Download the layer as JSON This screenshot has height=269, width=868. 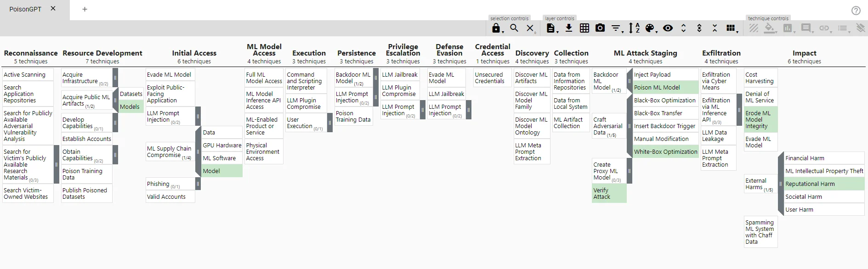(569, 28)
